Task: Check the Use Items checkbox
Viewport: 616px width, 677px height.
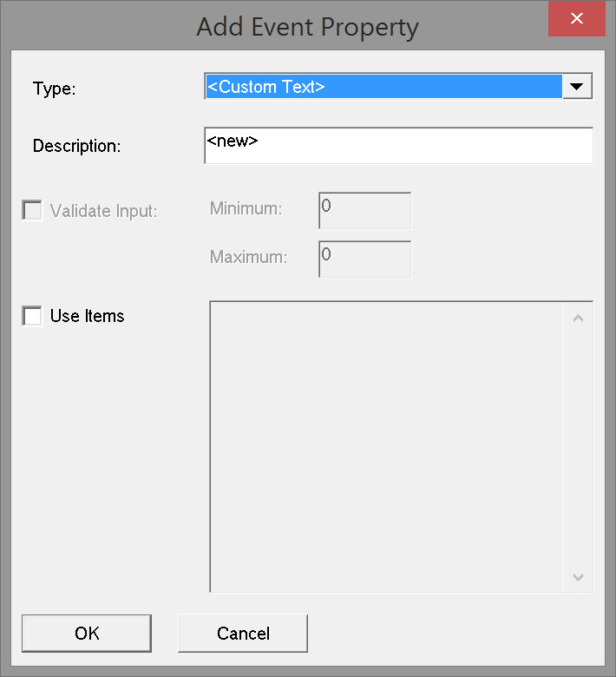Action: point(32,316)
